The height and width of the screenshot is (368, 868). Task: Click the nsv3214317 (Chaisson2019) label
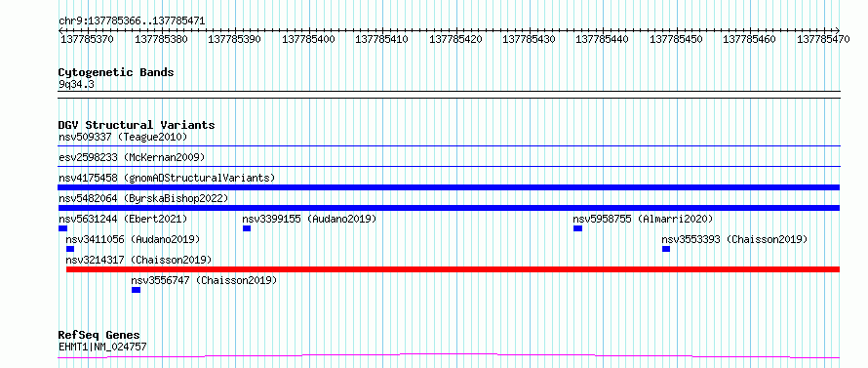(x=138, y=260)
